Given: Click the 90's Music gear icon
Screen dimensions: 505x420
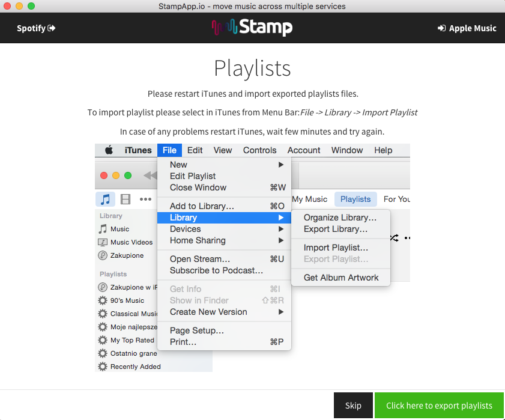Looking at the screenshot, I should click(103, 300).
